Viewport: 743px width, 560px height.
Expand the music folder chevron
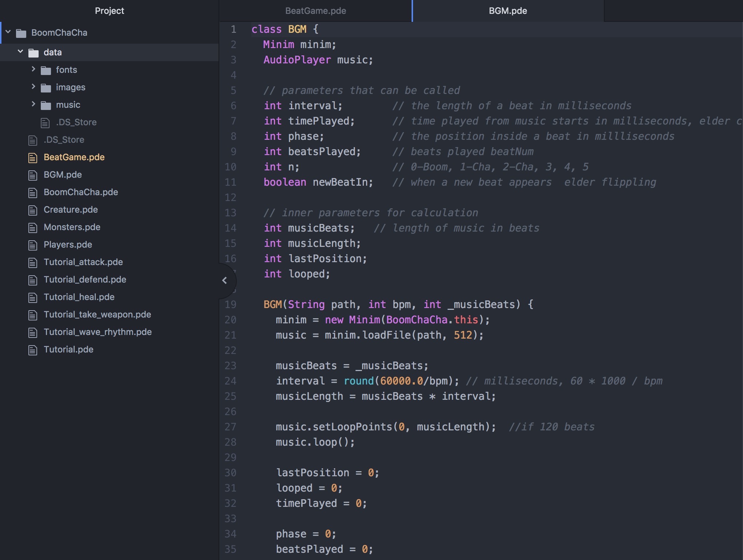33,104
